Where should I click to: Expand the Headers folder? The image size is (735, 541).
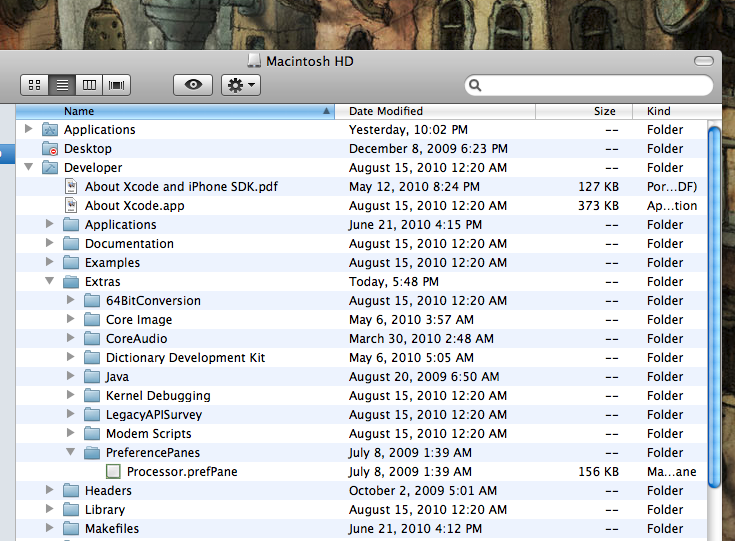(49, 489)
